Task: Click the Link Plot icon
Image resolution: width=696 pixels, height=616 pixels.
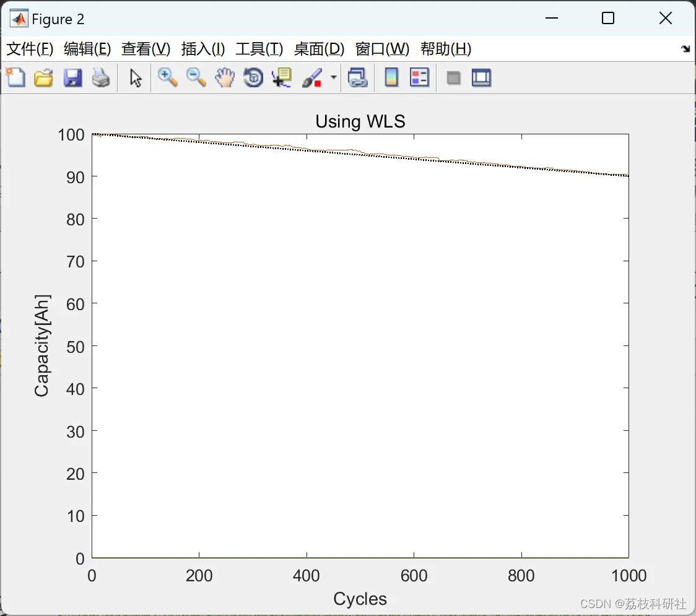Action: point(358,77)
